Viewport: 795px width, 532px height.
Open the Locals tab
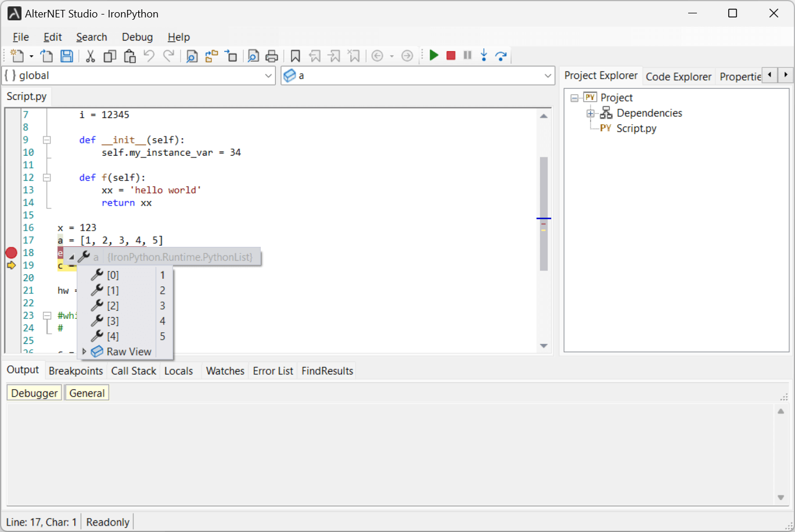pyautogui.click(x=178, y=371)
